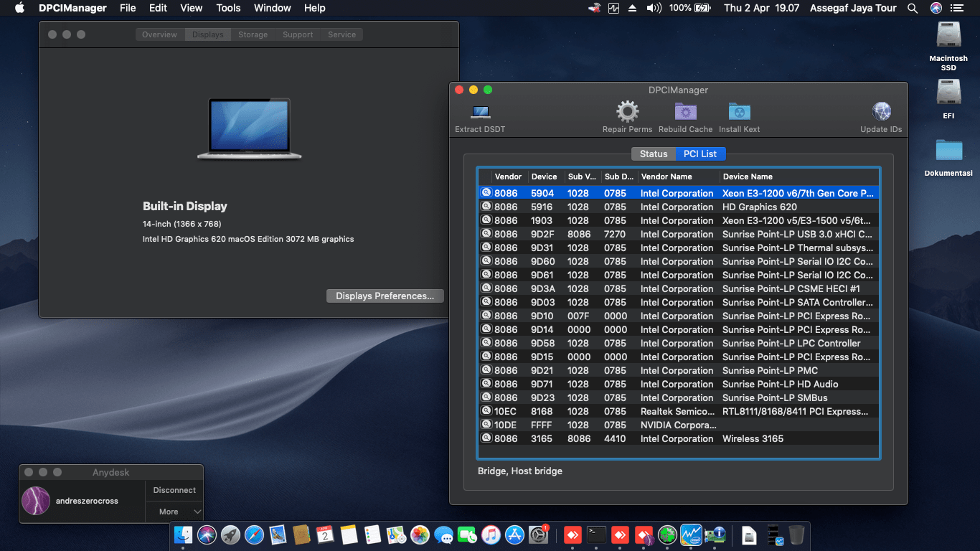Open the Calendar app in Dock
The width and height of the screenshot is (980, 551).
[325, 534]
